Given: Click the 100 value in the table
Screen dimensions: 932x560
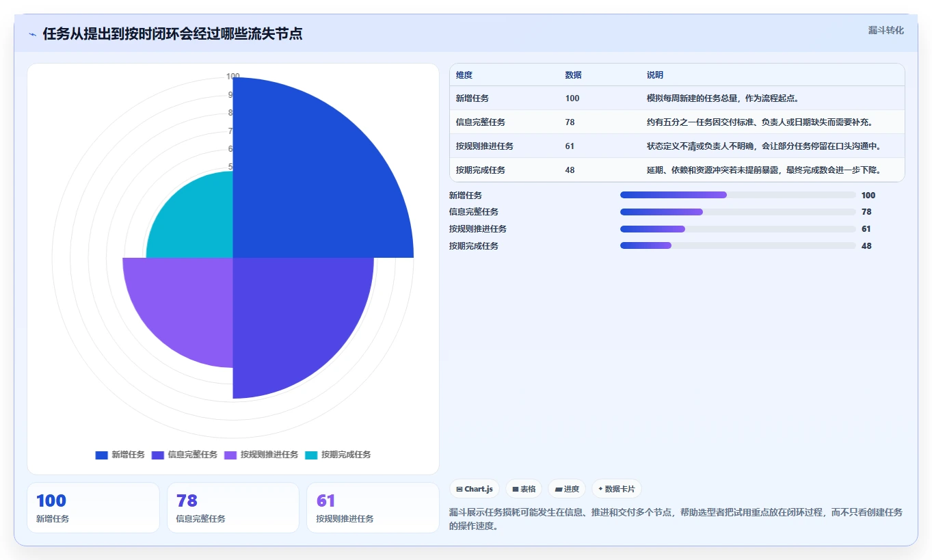Looking at the screenshot, I should pyautogui.click(x=572, y=98).
